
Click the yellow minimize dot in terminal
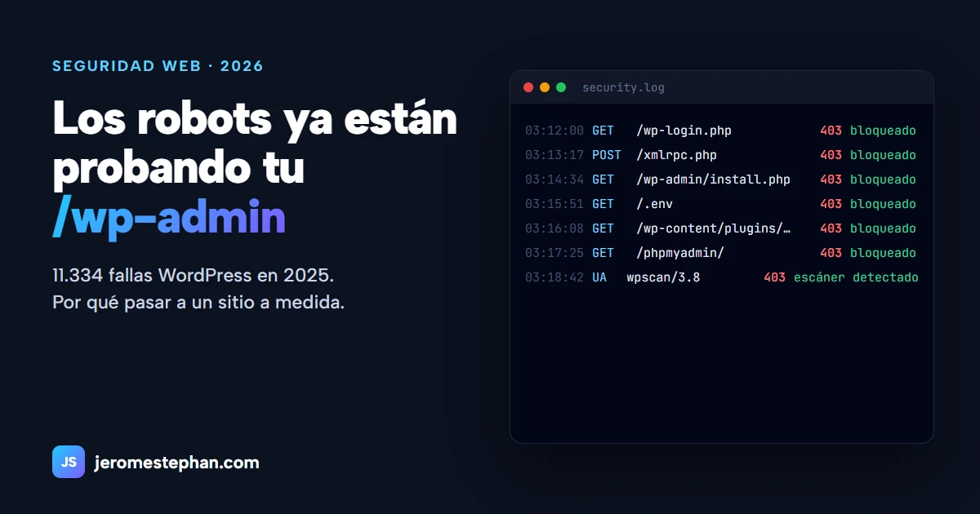tap(545, 87)
